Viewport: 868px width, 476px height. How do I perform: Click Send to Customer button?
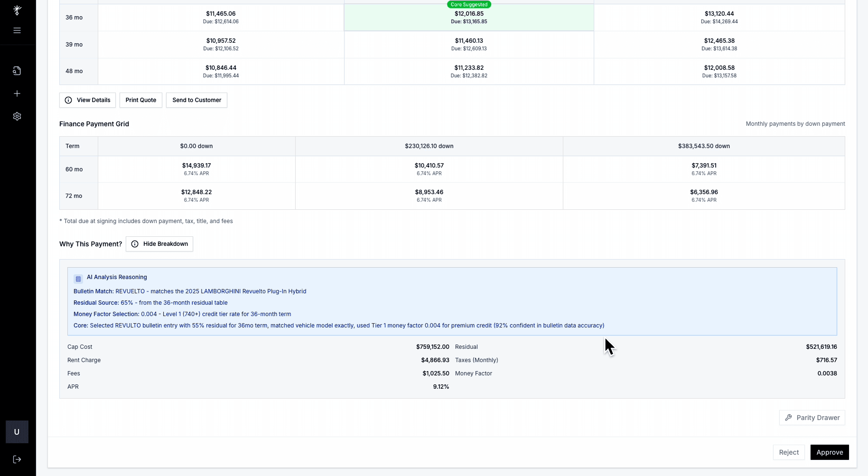(x=196, y=100)
